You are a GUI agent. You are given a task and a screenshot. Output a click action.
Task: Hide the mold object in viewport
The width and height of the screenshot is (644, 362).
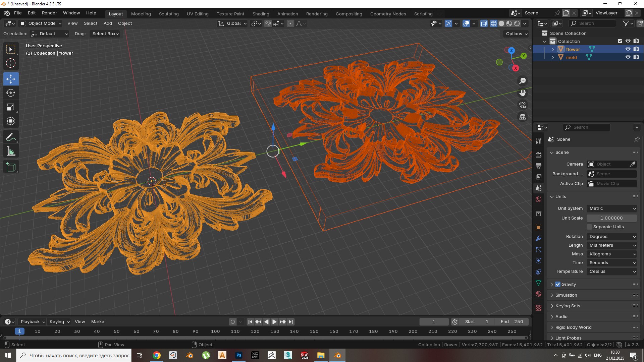pyautogui.click(x=628, y=57)
